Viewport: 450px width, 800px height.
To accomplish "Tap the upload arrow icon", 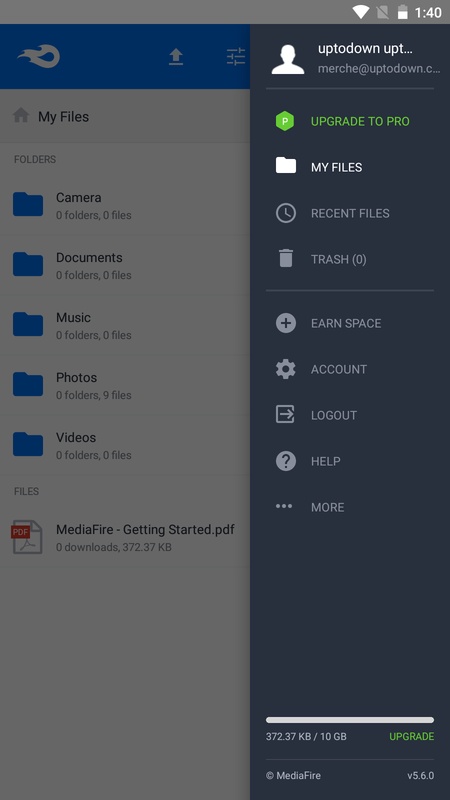I will click(176, 57).
